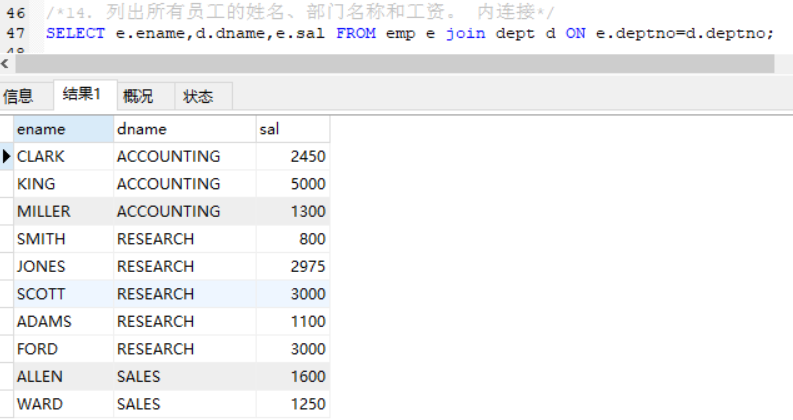The height and width of the screenshot is (420, 793).
Task: Click the horizontal scrollbar left arrow
Action: click(x=6, y=63)
